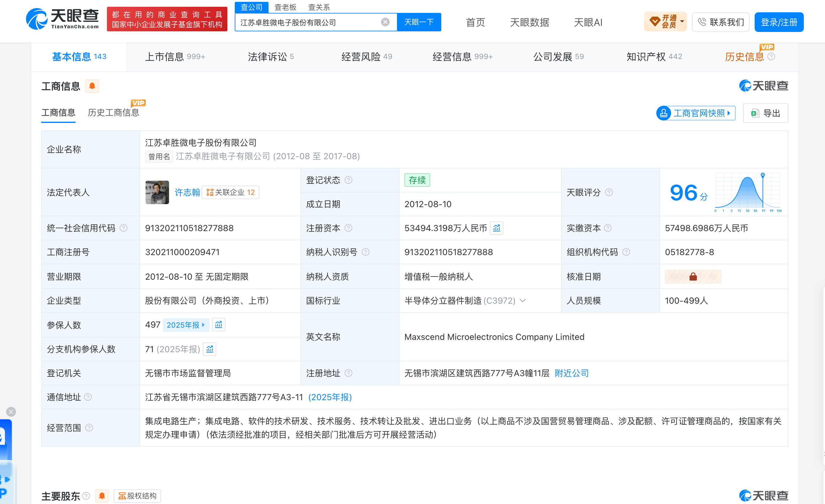
Task: Open the chart icon beside 分支机构参保人数
Action: point(210,349)
